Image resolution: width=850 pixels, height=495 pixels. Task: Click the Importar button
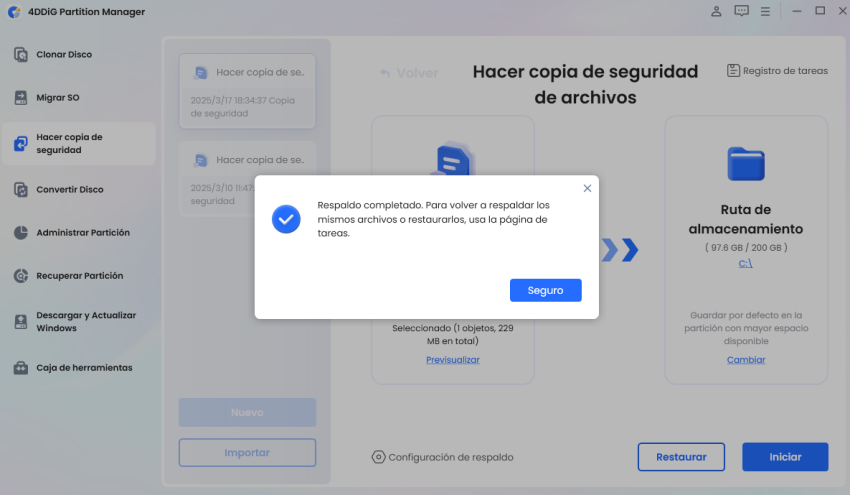point(247,453)
